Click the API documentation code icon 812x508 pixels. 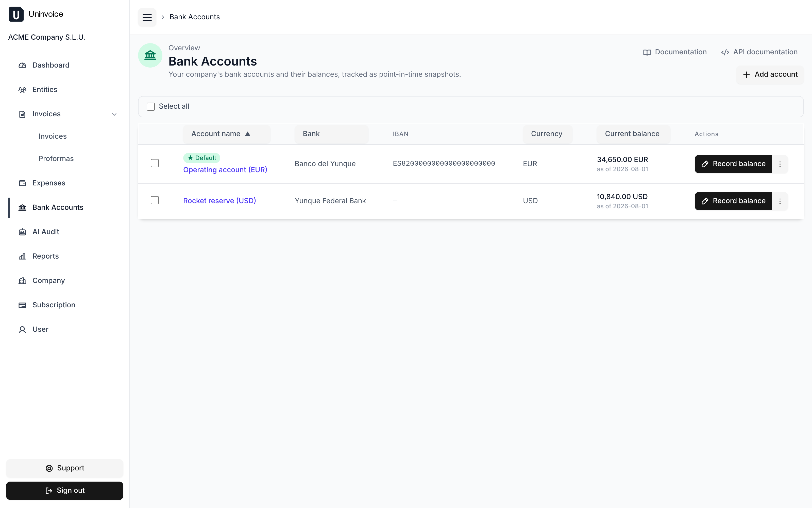click(x=725, y=52)
